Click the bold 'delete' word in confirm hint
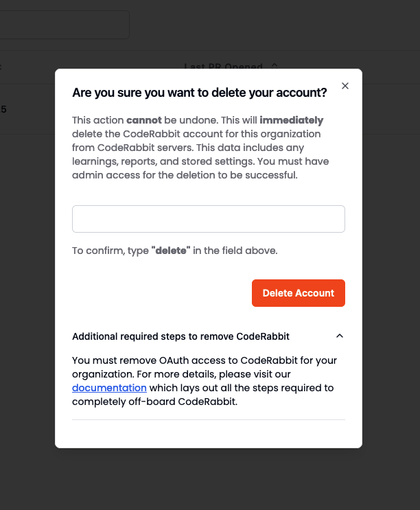The height and width of the screenshot is (510, 420). tap(171, 251)
